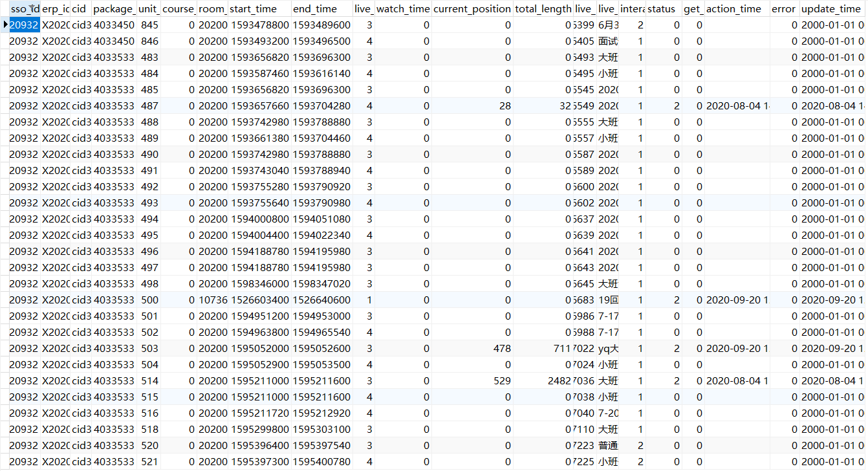
Task: Select the start_time column header
Action: [259, 9]
